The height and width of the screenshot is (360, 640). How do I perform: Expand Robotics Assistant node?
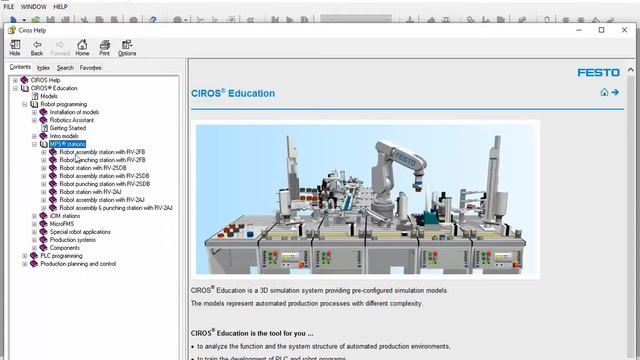34,120
